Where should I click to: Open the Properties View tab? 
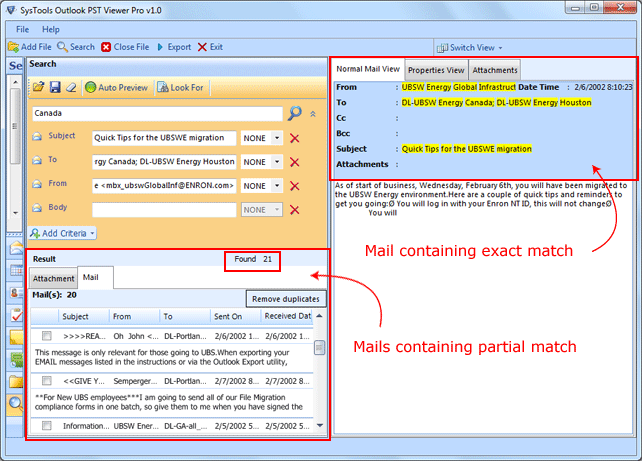point(436,70)
